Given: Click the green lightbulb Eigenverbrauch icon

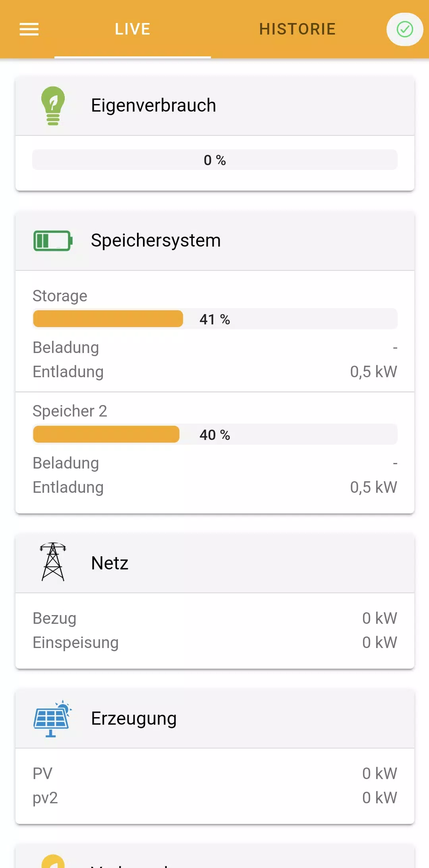Looking at the screenshot, I should click(53, 106).
